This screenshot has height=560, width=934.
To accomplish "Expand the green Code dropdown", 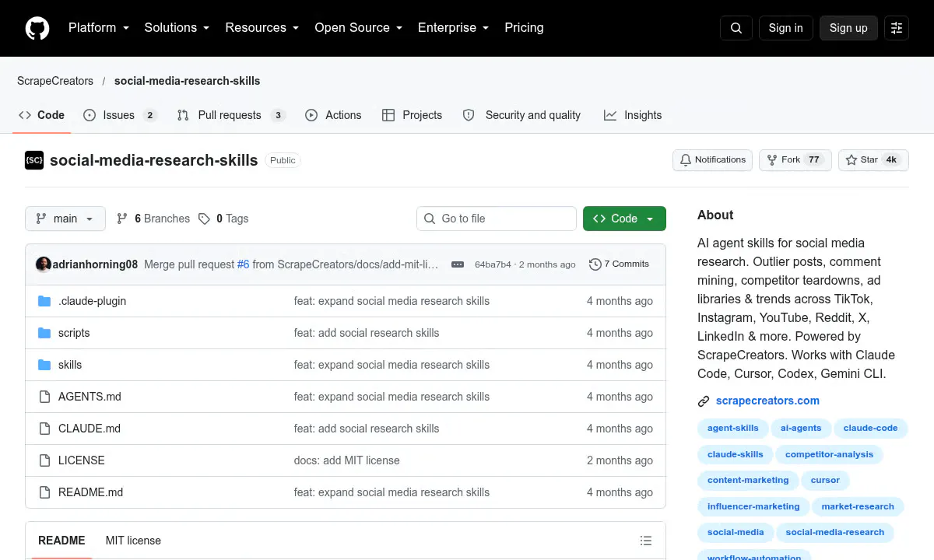I will (624, 219).
